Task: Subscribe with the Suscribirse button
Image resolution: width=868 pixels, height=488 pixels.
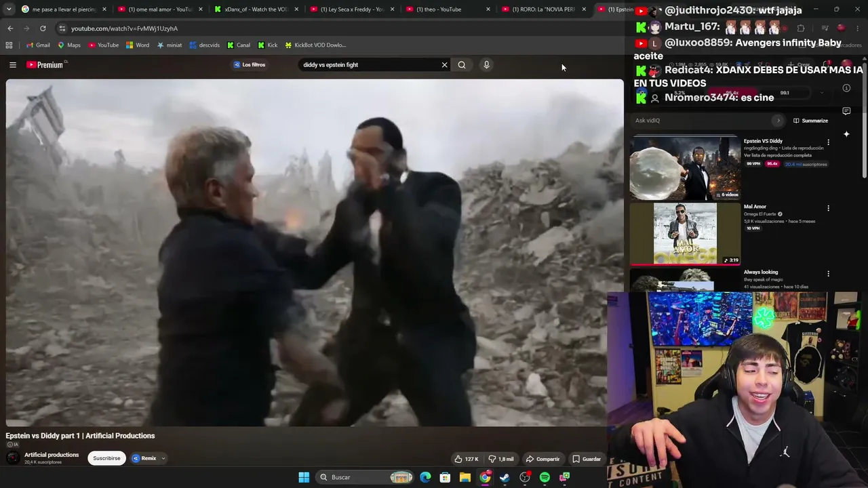Action: coord(106,458)
